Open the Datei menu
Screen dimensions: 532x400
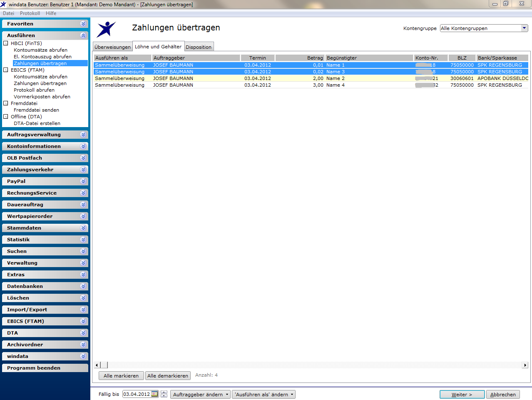coord(8,13)
